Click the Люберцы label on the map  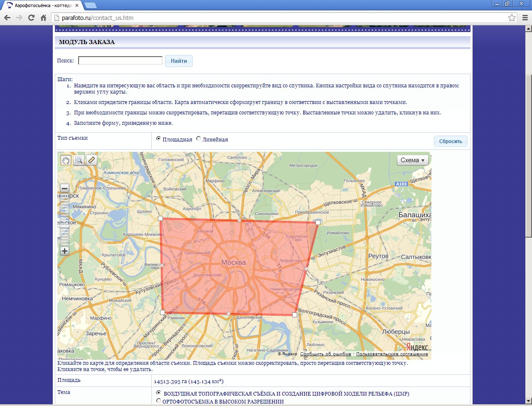(396, 332)
